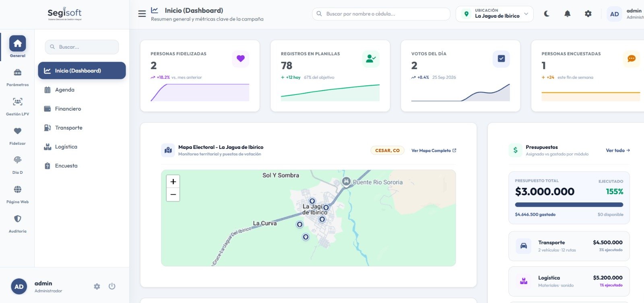
Task: Click the Puente Rio Sororia map marker
Action: point(346,181)
